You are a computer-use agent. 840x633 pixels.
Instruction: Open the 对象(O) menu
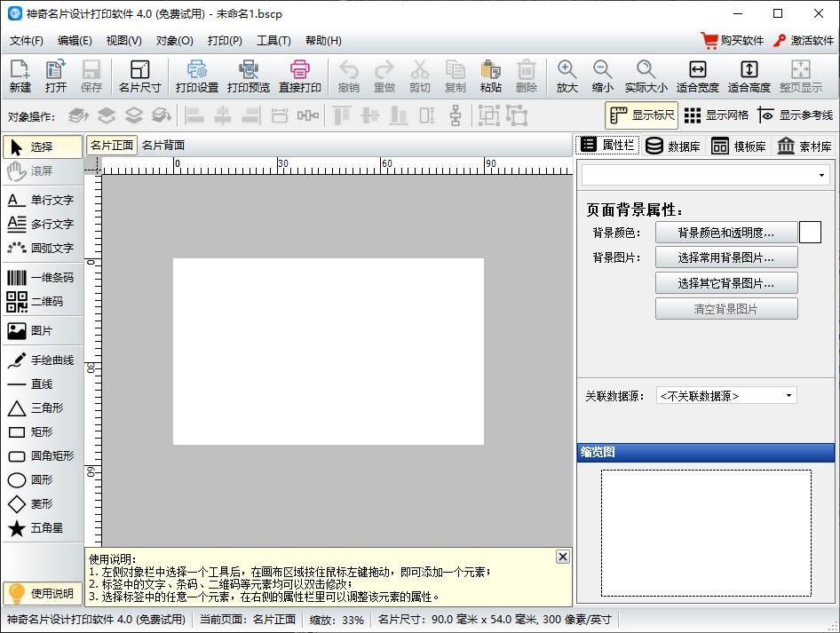pos(175,41)
